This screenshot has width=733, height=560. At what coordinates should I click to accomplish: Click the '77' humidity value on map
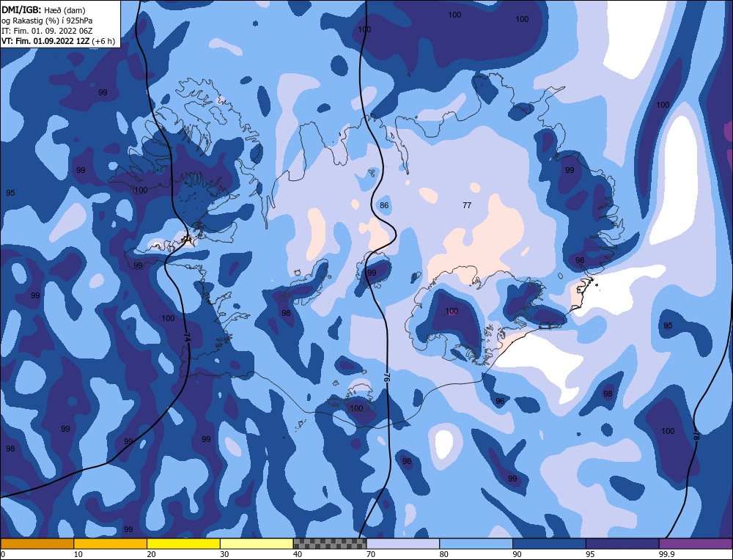466,205
